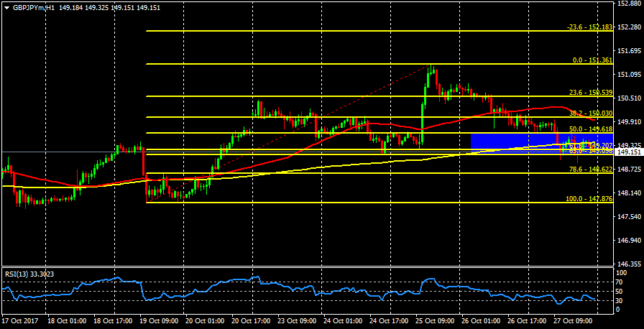This screenshot has height=329, width=644.
Task: Click the -23.6 - 152.183 extension level label
Action: (589, 27)
